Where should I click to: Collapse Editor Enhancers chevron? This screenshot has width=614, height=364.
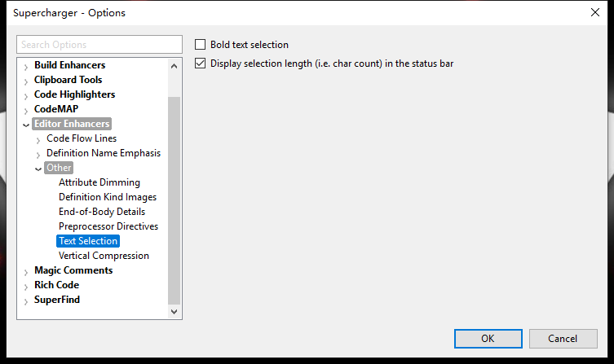[26, 125]
